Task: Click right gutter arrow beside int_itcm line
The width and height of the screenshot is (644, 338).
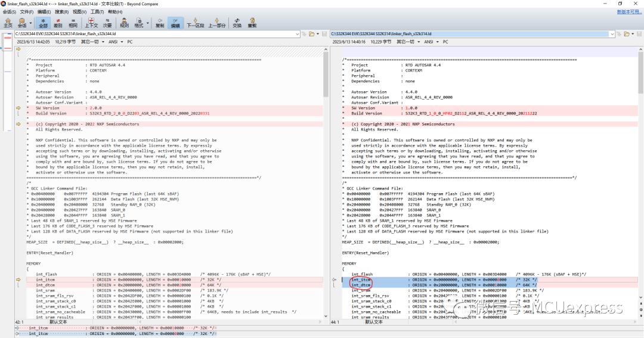Action: (x=334, y=280)
